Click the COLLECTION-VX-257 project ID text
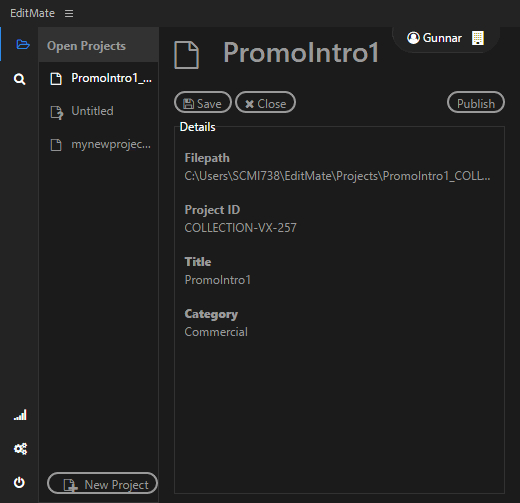This screenshot has height=503, width=520. [x=240, y=228]
